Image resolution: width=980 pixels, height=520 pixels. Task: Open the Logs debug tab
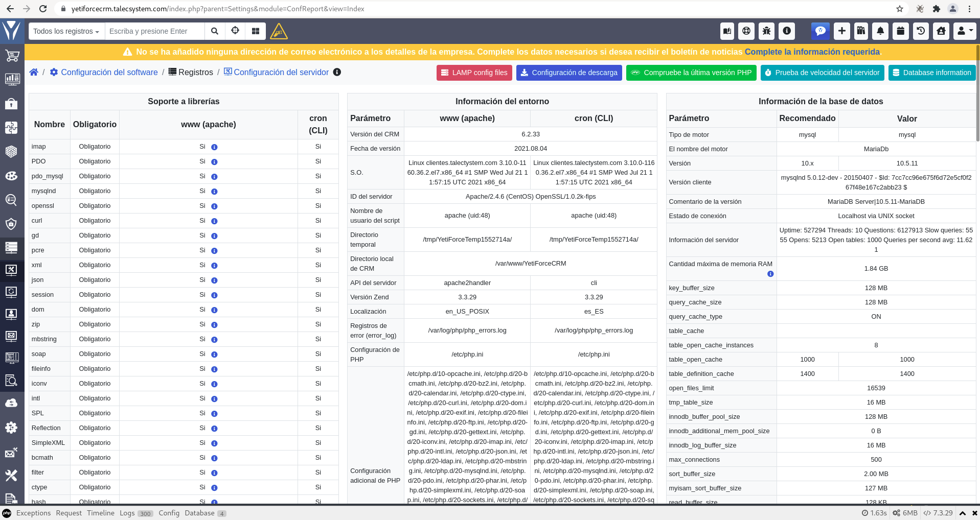pos(136,513)
